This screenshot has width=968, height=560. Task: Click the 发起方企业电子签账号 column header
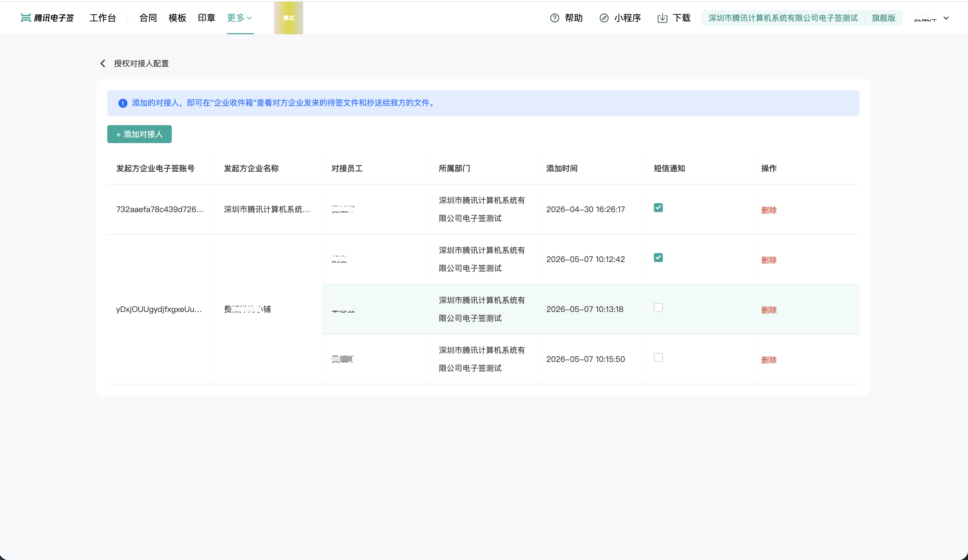coord(155,169)
